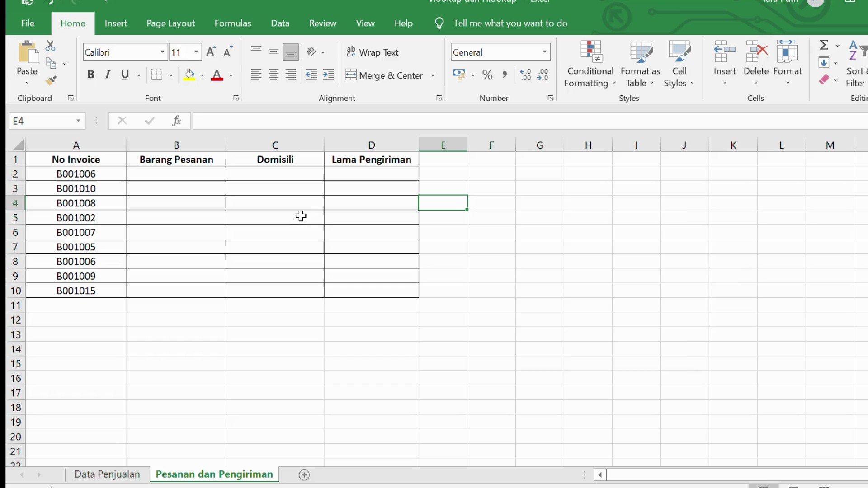Click the Cut icon in Clipboard group
Viewport: 868px width, 488px height.
tap(50, 45)
